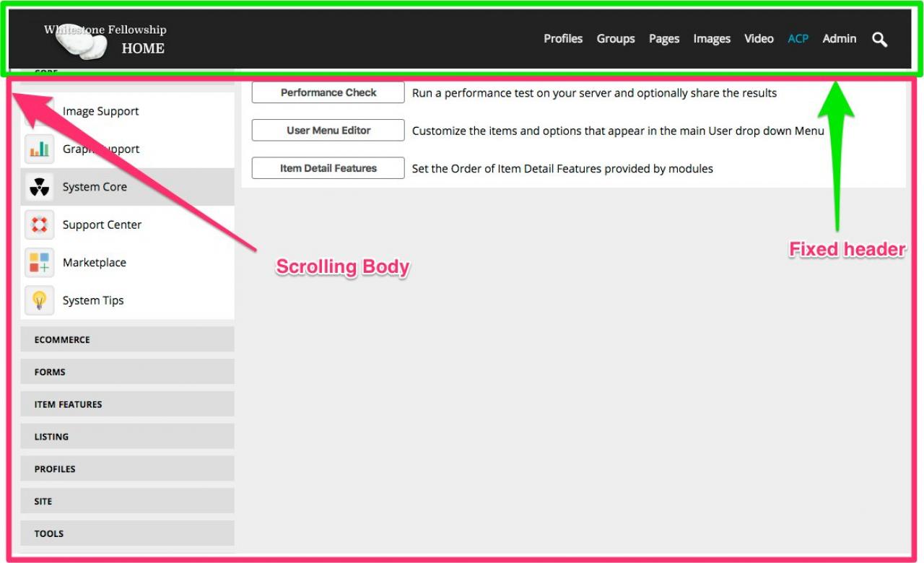924x563 pixels.
Task: Expand the LISTING sidebar section
Action: (x=127, y=437)
